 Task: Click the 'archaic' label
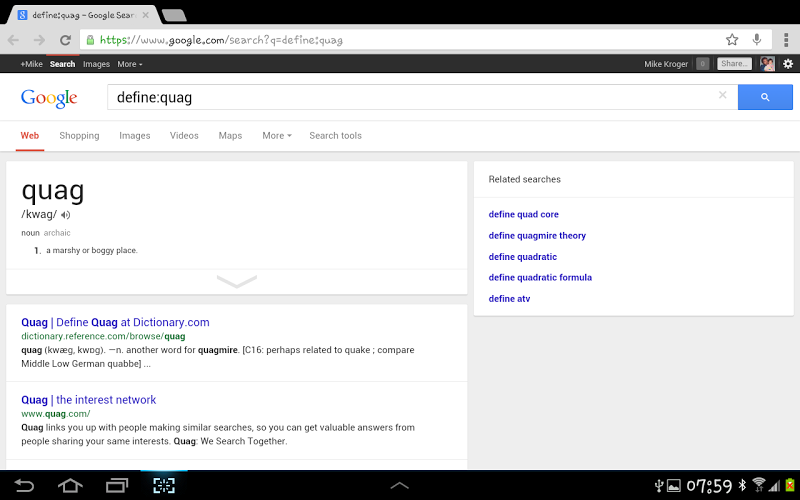tap(57, 233)
